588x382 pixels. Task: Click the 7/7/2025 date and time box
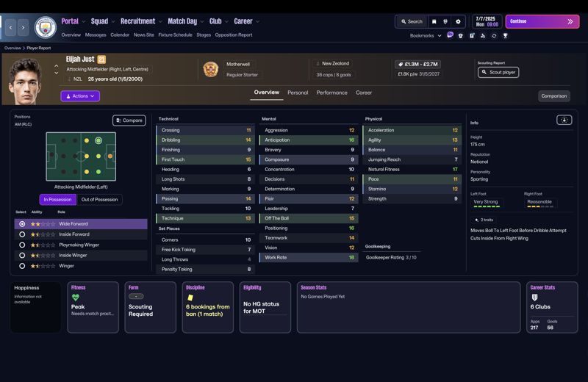[x=487, y=21]
